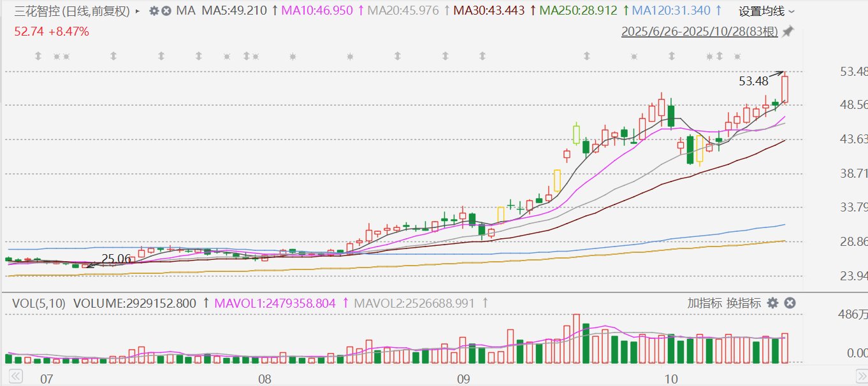Open the VOL indicator settings gear
Screen dimensions: 868x386
click(x=773, y=303)
